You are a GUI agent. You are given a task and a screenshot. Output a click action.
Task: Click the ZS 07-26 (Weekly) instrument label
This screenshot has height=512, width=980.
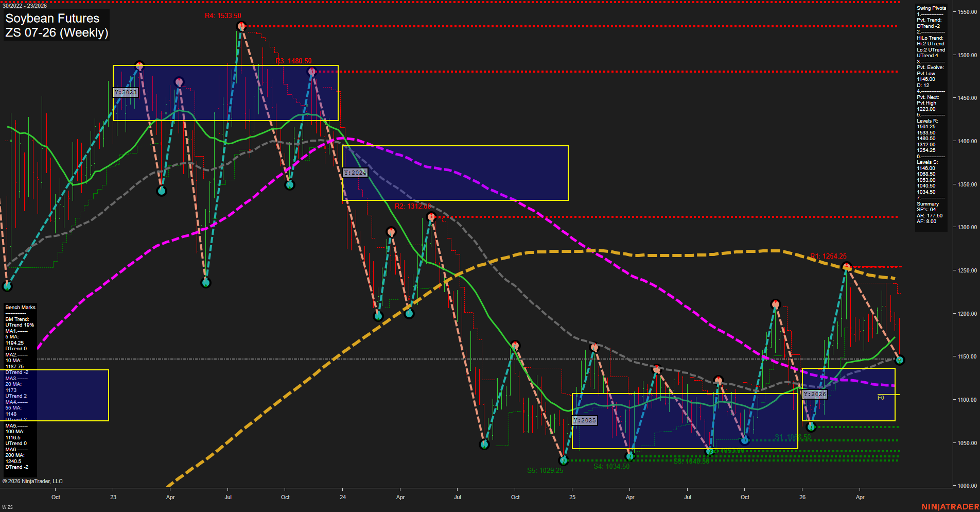click(x=57, y=32)
